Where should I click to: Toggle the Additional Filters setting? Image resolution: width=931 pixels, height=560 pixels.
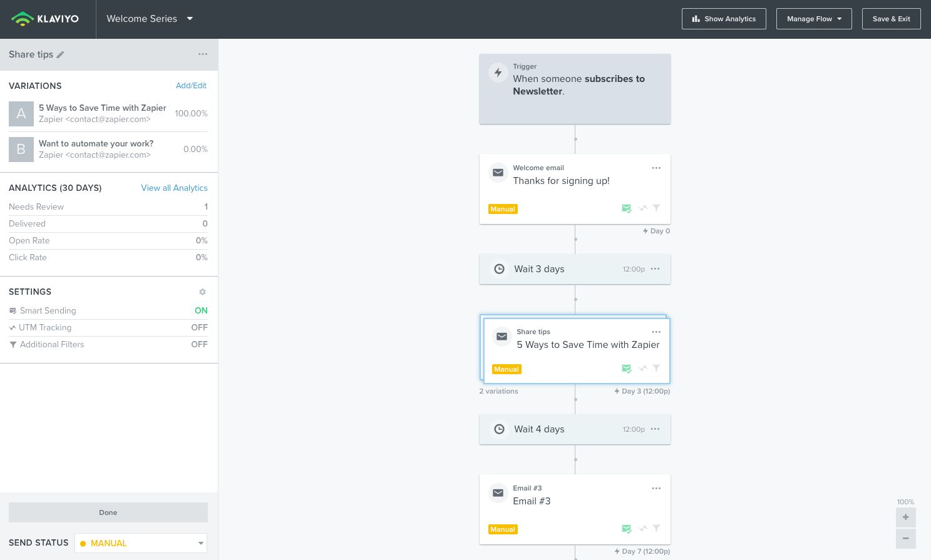point(199,345)
